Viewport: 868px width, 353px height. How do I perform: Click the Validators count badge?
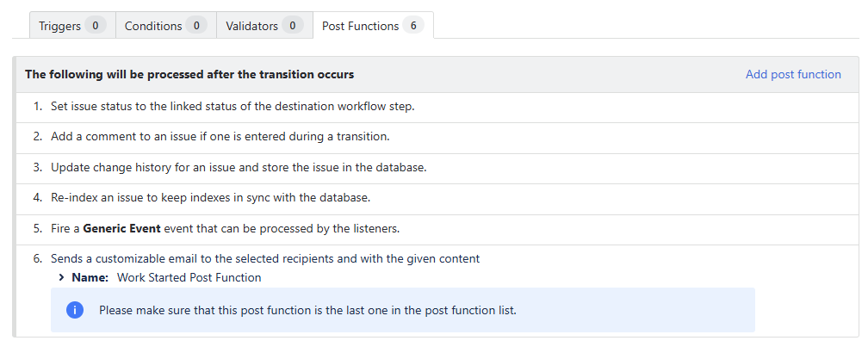[293, 26]
